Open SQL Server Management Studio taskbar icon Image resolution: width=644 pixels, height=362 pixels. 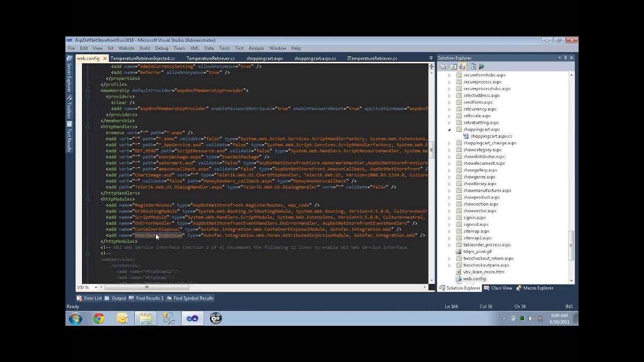click(169, 318)
